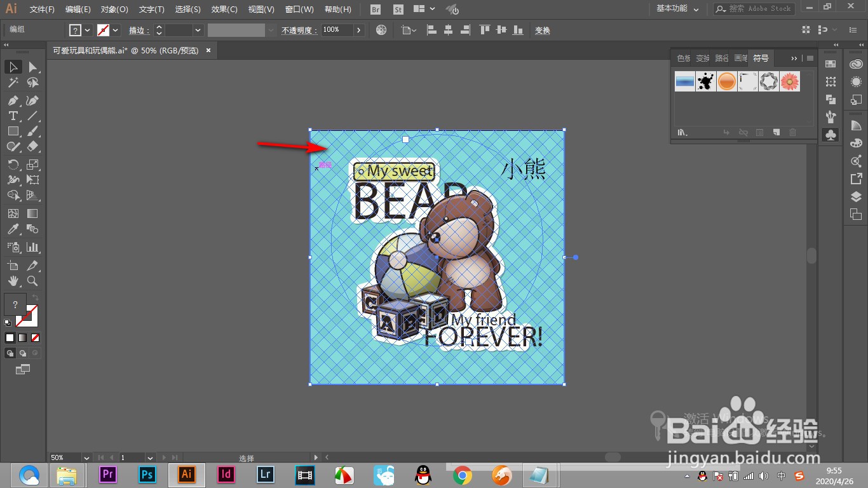Expand the opacity value flyout
This screenshot has width=868, height=488.
tap(359, 30)
